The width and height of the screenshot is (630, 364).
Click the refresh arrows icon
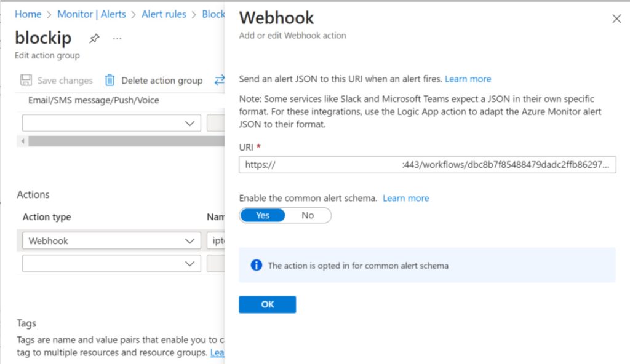(x=219, y=81)
